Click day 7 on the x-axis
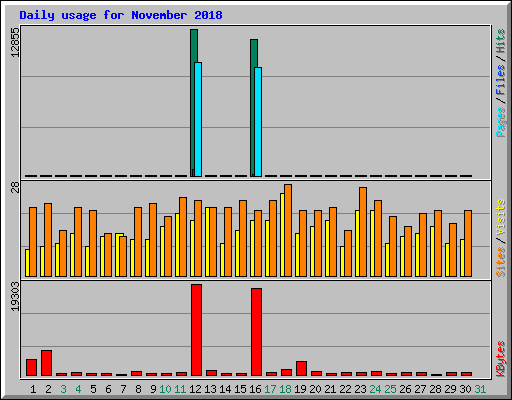This screenshot has height=400, width=512. (123, 389)
